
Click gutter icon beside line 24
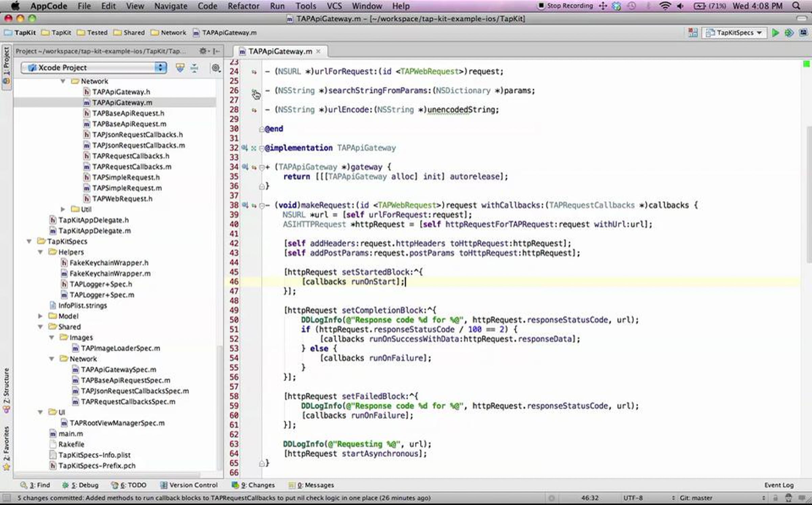[254, 72]
